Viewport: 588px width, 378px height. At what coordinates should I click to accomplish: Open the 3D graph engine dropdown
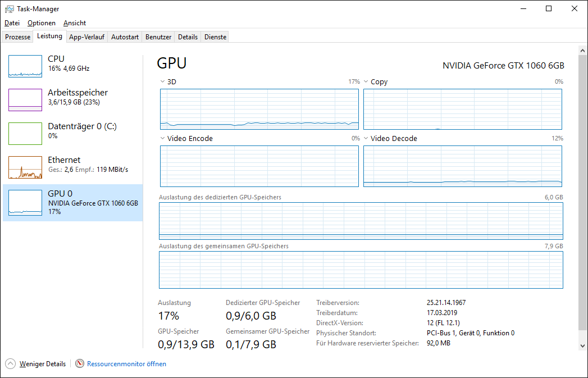point(162,82)
